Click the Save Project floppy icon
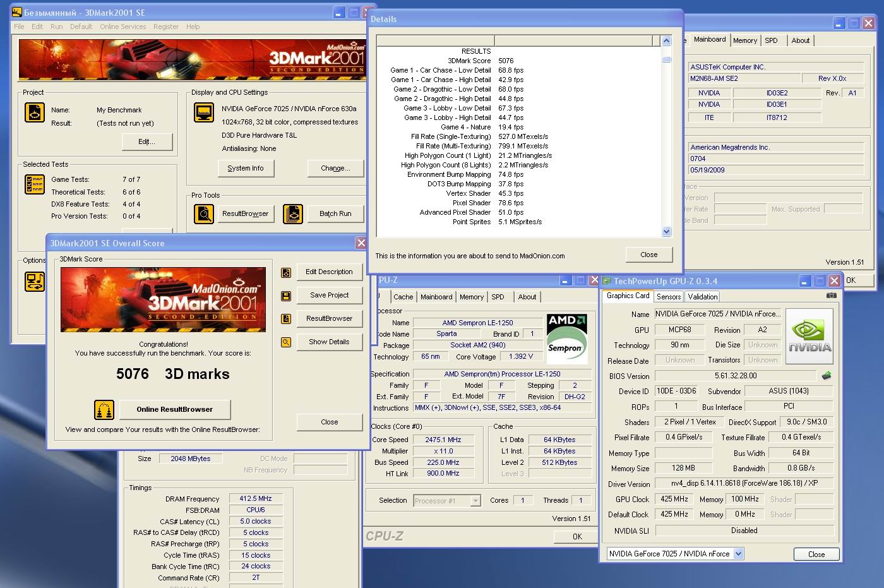 coord(286,296)
